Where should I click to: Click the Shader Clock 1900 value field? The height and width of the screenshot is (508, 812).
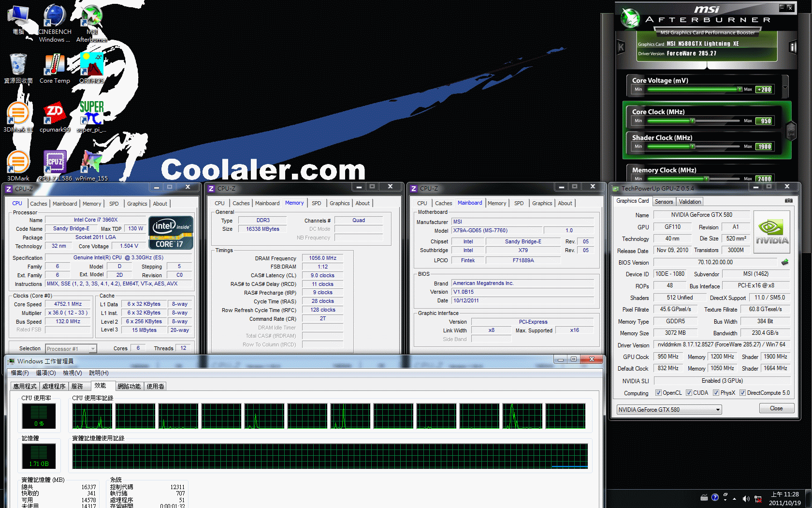pos(764,147)
